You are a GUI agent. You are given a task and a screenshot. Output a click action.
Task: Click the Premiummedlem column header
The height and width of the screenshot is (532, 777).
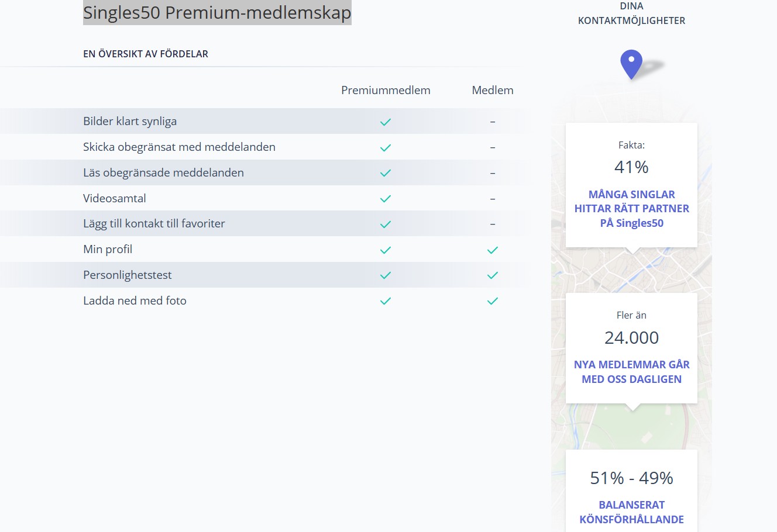coord(386,90)
